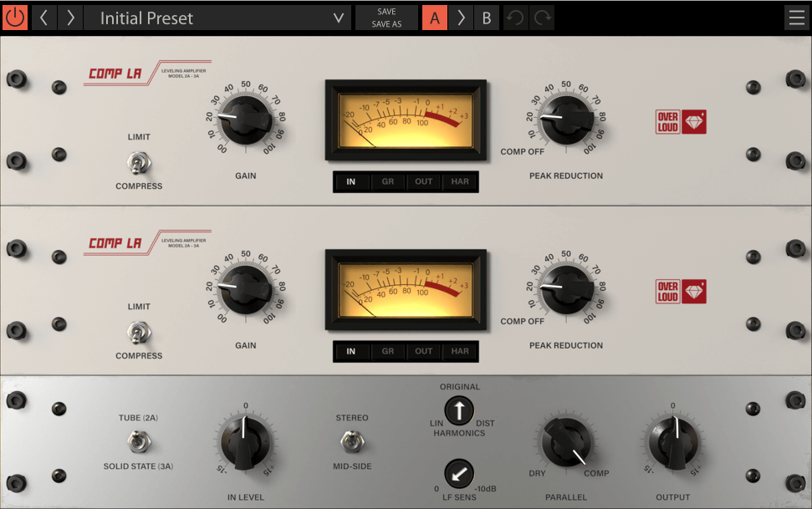This screenshot has height=509, width=812.
Task: Click top unit Overloud logo
Action: click(x=681, y=122)
